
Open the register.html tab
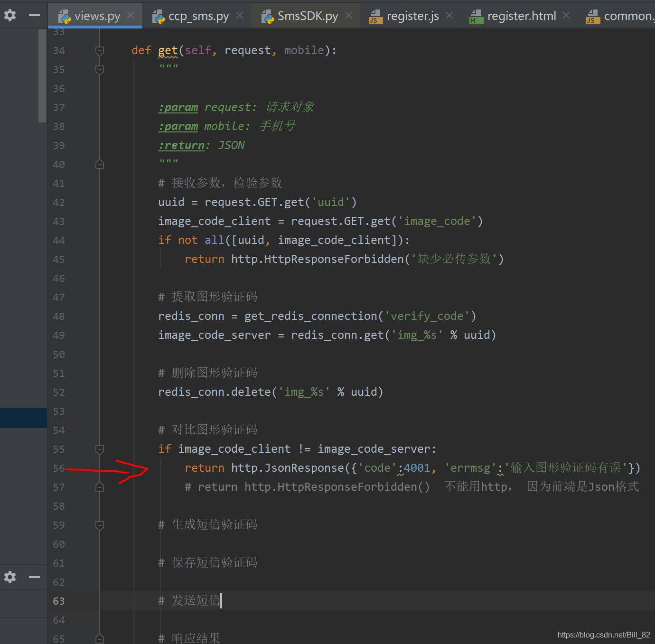coord(521,16)
